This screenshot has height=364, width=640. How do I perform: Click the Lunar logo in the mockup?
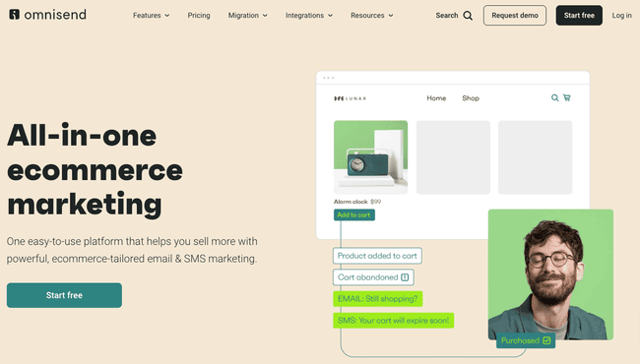click(351, 98)
